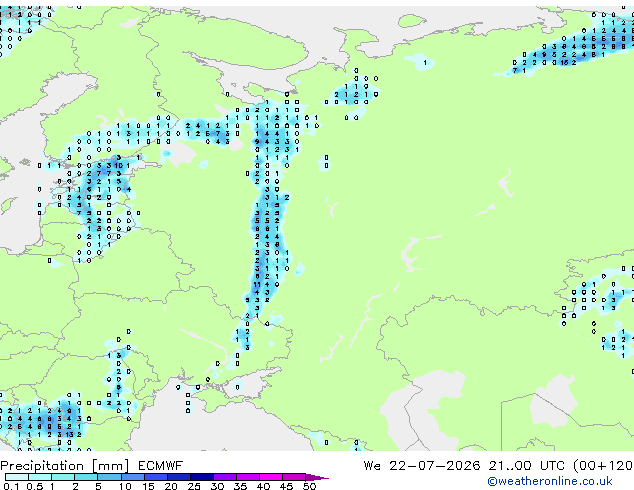
Task: Select the dark navy swatch between 25 and 30
Action: [x=202, y=477]
